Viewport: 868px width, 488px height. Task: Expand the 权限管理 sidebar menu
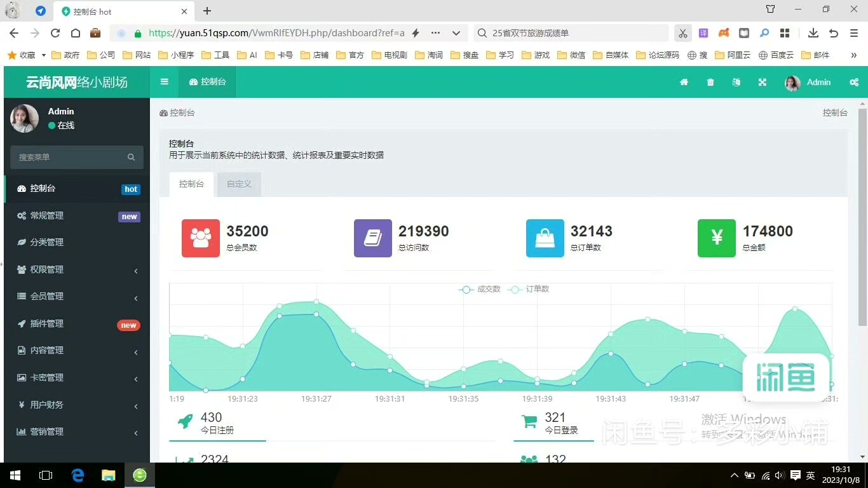76,269
